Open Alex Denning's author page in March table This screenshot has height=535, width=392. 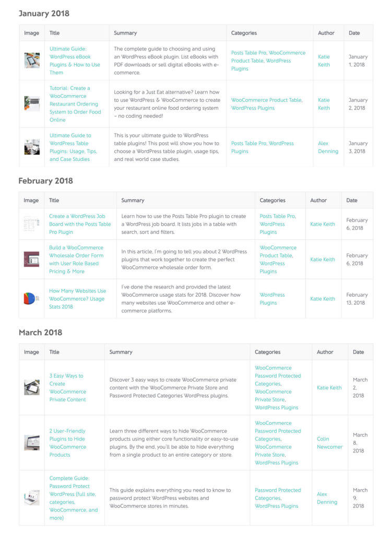pos(326,497)
